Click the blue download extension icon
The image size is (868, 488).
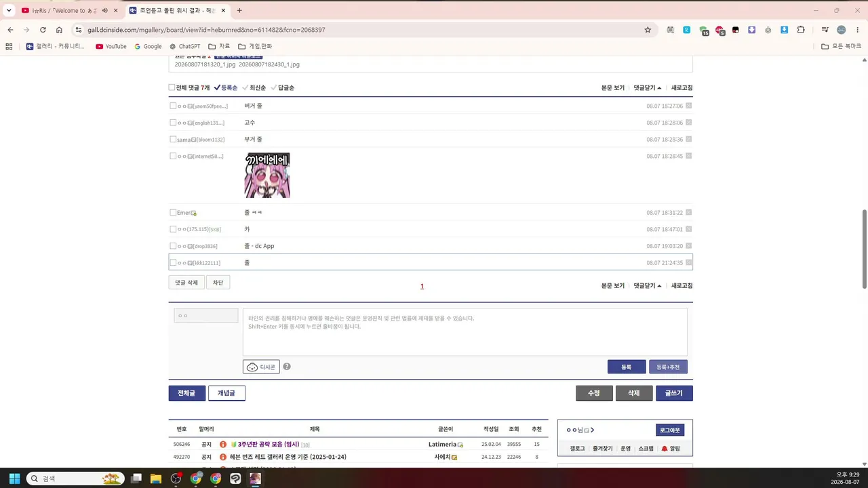(x=785, y=30)
